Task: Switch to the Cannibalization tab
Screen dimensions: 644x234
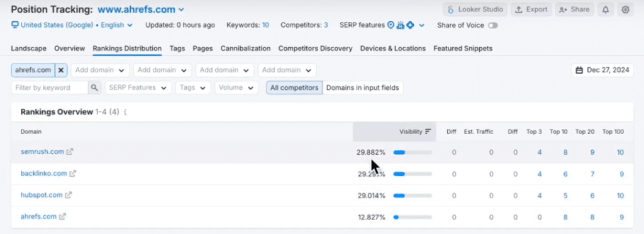Action: click(246, 48)
